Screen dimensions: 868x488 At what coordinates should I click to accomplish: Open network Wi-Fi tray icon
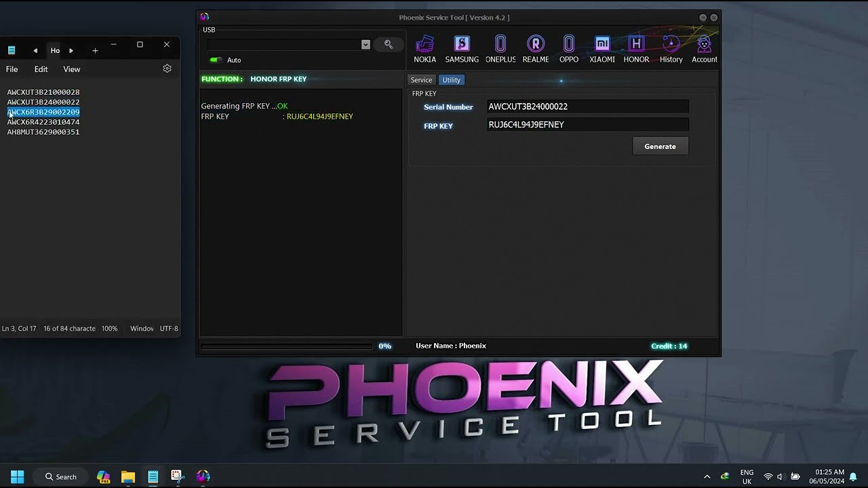(x=768, y=476)
